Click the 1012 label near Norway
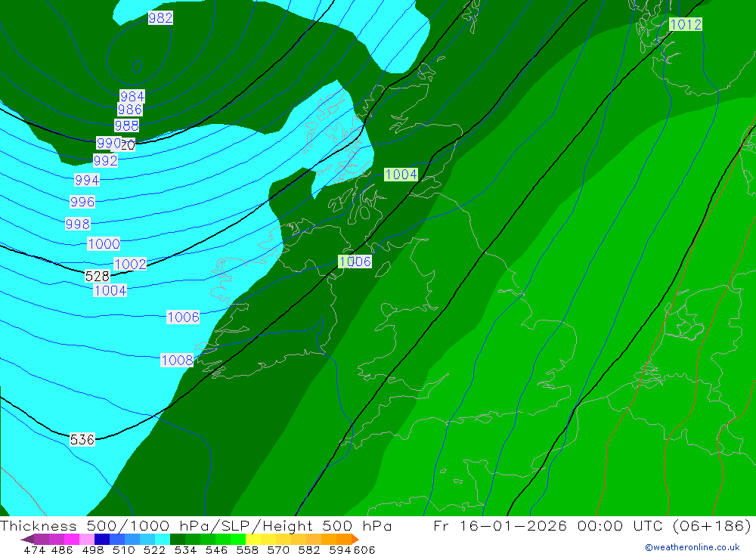The image size is (756, 554). (686, 24)
